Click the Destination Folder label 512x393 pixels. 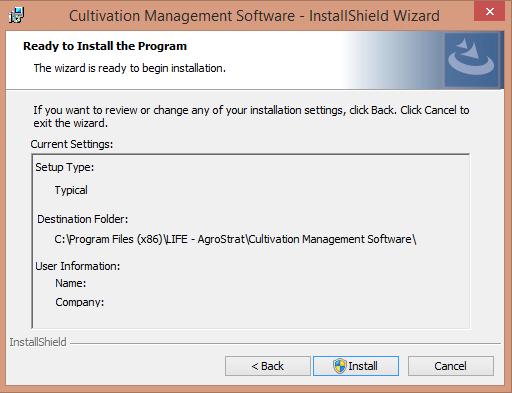82,219
